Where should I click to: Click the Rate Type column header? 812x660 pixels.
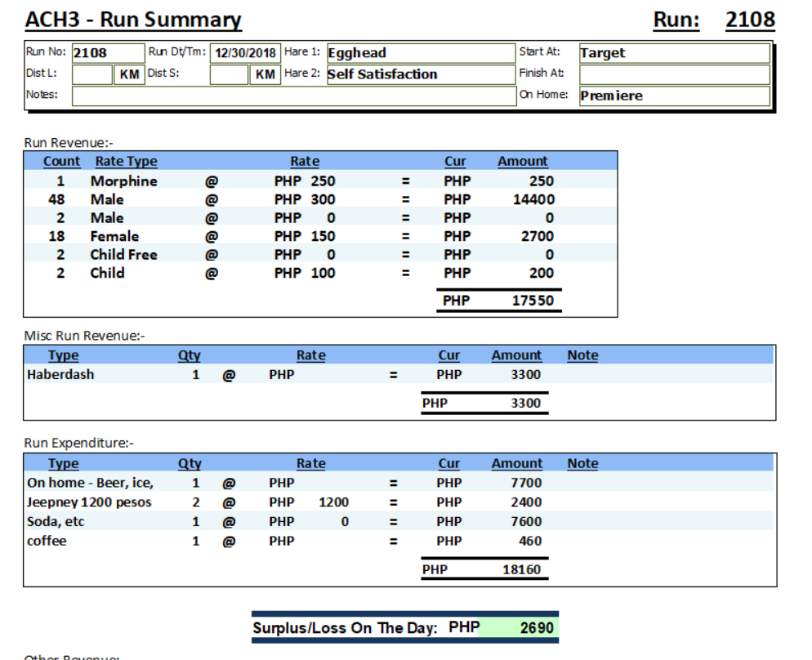pos(126,161)
